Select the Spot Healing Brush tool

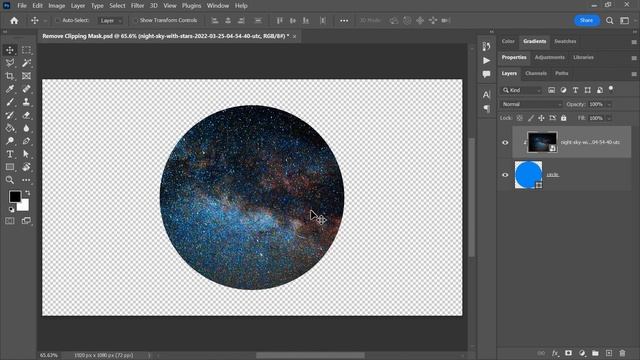click(26, 89)
